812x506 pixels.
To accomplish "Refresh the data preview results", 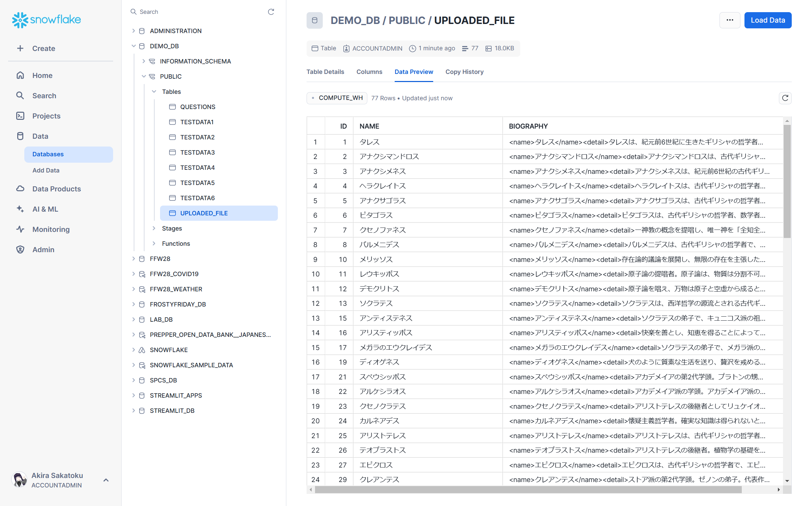I will 785,98.
